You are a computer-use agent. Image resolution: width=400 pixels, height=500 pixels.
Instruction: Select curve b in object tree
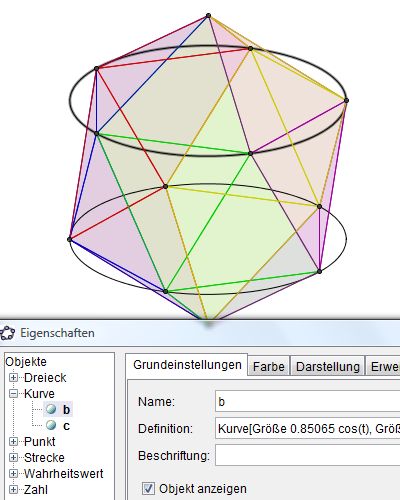coord(66,410)
